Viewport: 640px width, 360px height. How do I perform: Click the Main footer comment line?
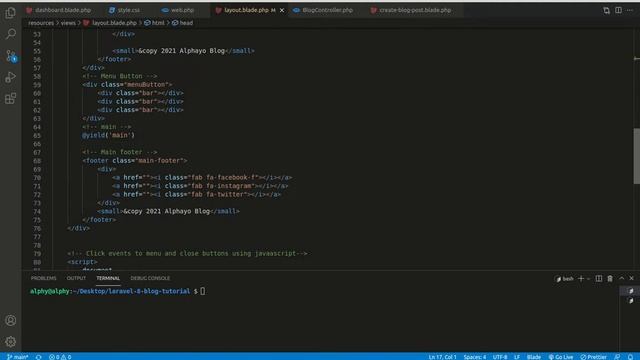(120, 152)
